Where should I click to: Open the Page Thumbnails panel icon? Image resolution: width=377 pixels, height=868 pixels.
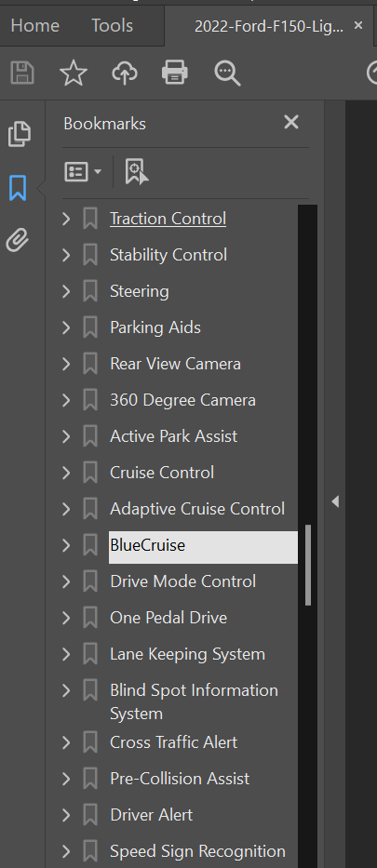coord(19,134)
